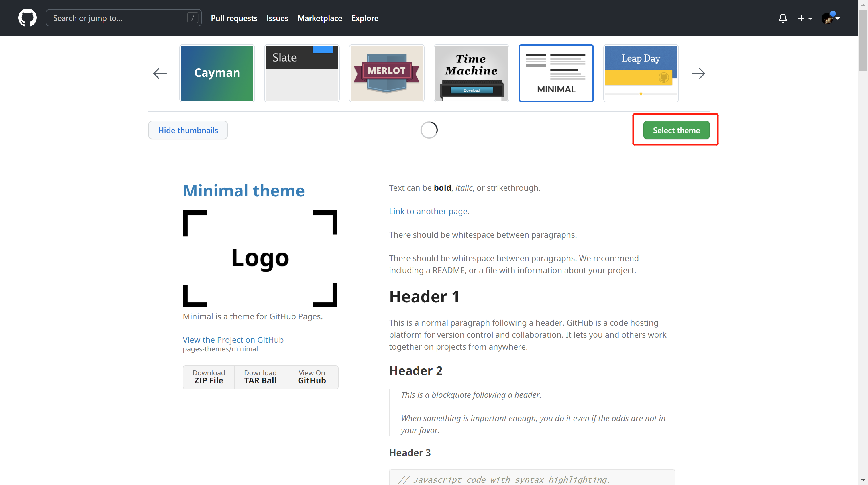
Task: Open Marketplace in the navigation bar
Action: click(x=319, y=18)
